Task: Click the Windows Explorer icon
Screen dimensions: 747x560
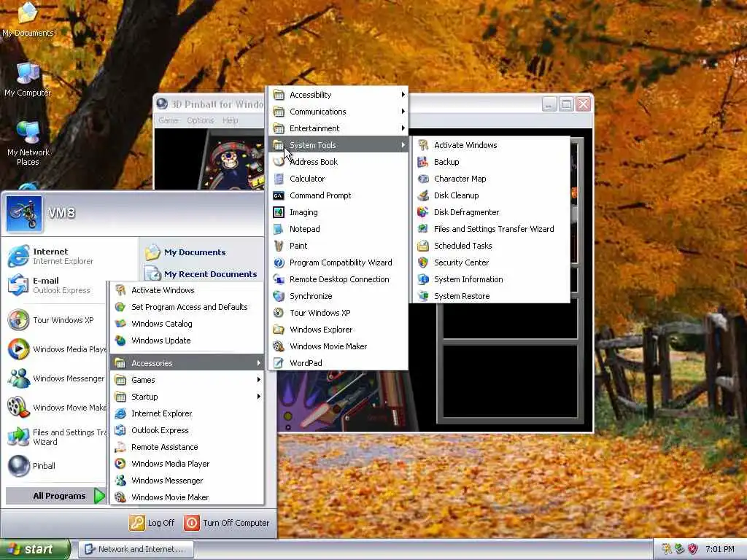Action: pyautogui.click(x=279, y=330)
